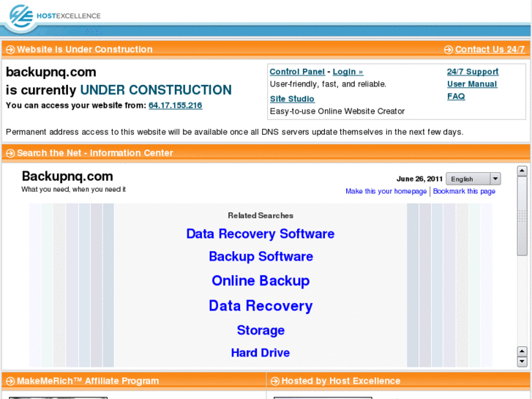Click the Hosted by Host Excellence header
Screen dimensions: 532x399
pyautogui.click(x=341, y=381)
